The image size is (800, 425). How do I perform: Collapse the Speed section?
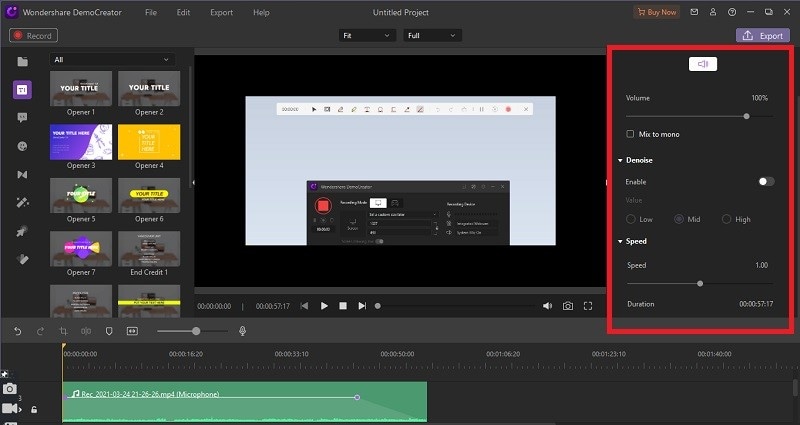click(x=620, y=241)
